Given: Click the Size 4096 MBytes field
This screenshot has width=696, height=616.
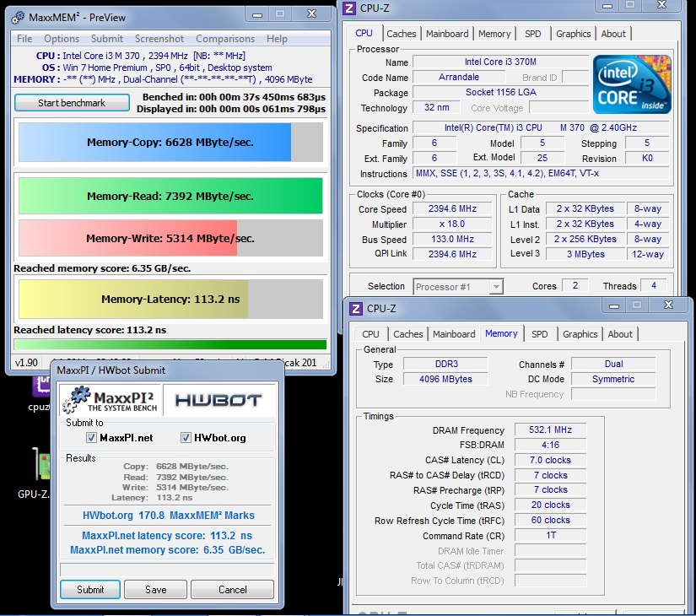Looking at the screenshot, I should [445, 379].
